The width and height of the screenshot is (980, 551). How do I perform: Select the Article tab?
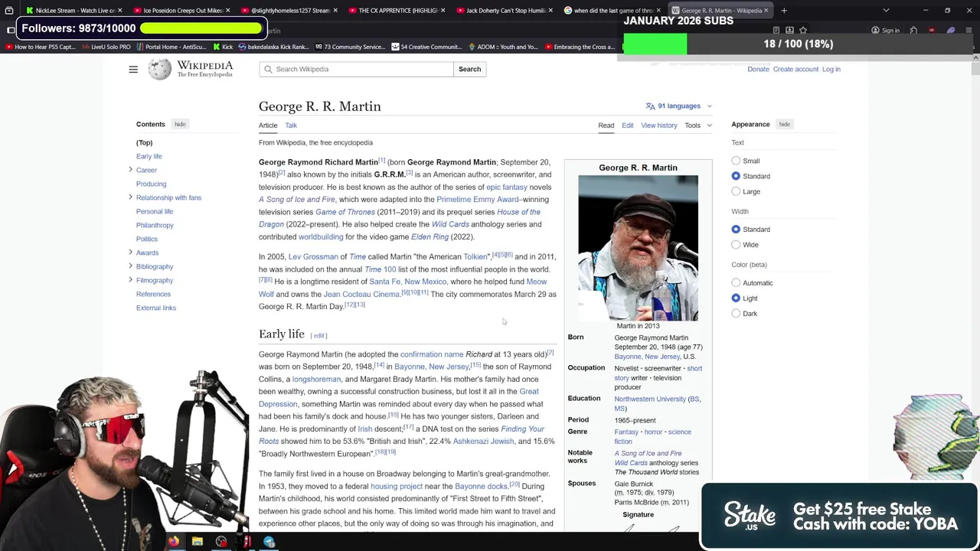pos(268,126)
